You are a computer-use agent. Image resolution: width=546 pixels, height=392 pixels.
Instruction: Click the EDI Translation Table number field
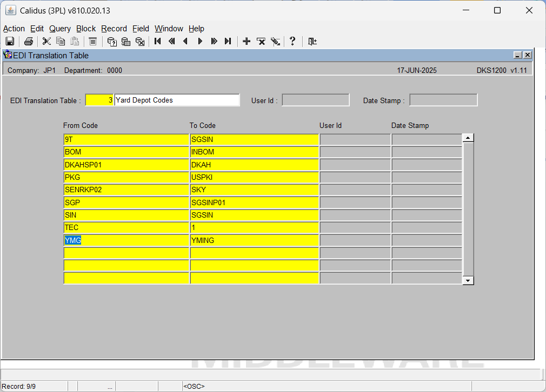[99, 100]
